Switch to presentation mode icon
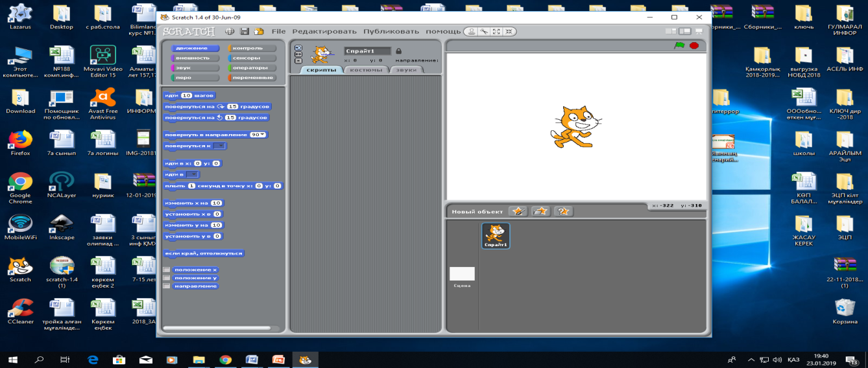This screenshot has height=368, width=868. tap(699, 31)
